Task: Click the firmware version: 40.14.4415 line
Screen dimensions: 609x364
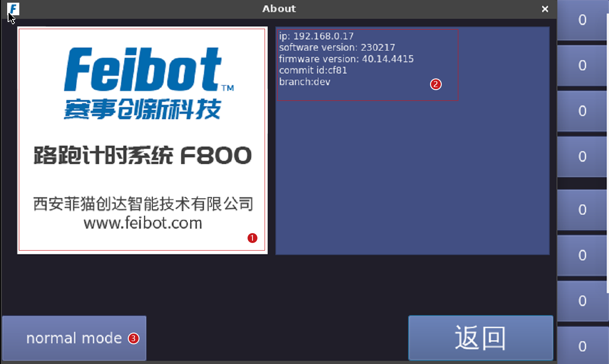Action: 346,59
